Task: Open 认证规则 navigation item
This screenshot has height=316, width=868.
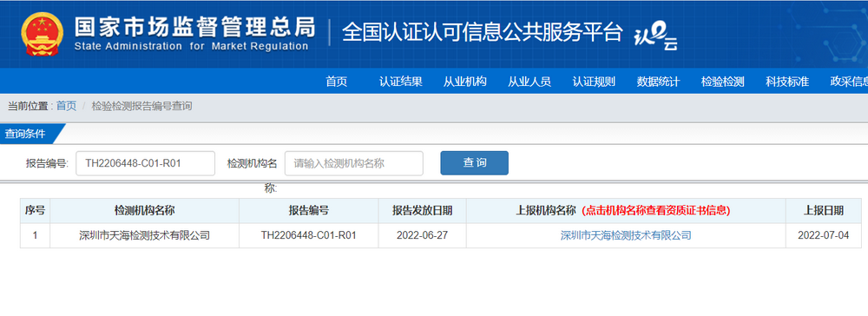Action: [x=594, y=82]
